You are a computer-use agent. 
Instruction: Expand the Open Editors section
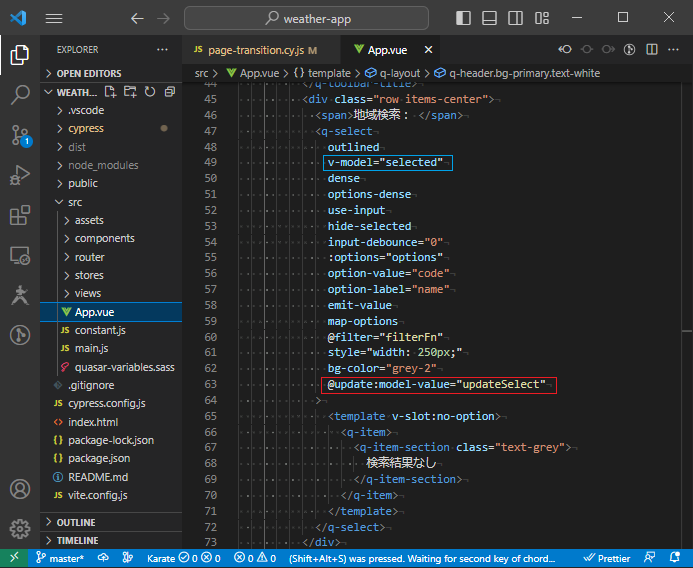110,73
